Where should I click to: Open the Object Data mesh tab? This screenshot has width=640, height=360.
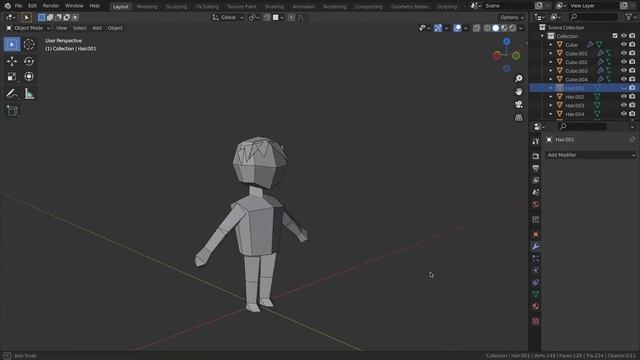pyautogui.click(x=536, y=294)
